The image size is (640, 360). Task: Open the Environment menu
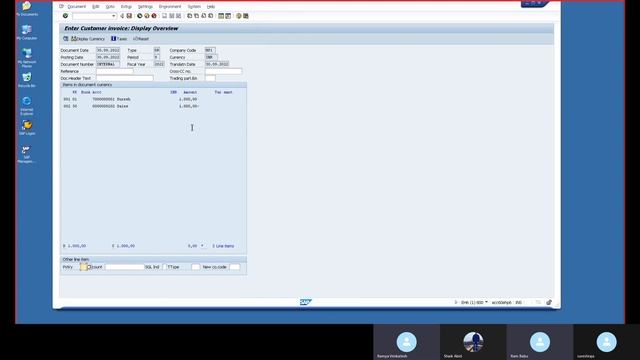(x=170, y=7)
